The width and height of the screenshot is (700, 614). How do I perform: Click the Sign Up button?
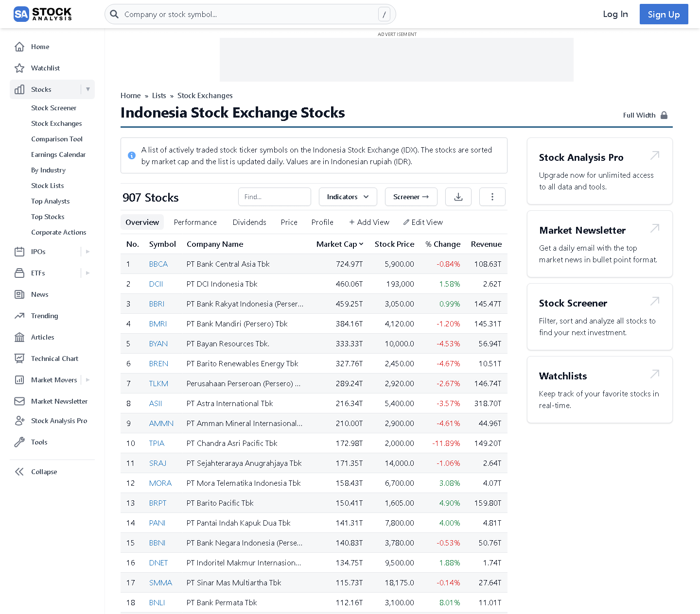[x=664, y=14]
